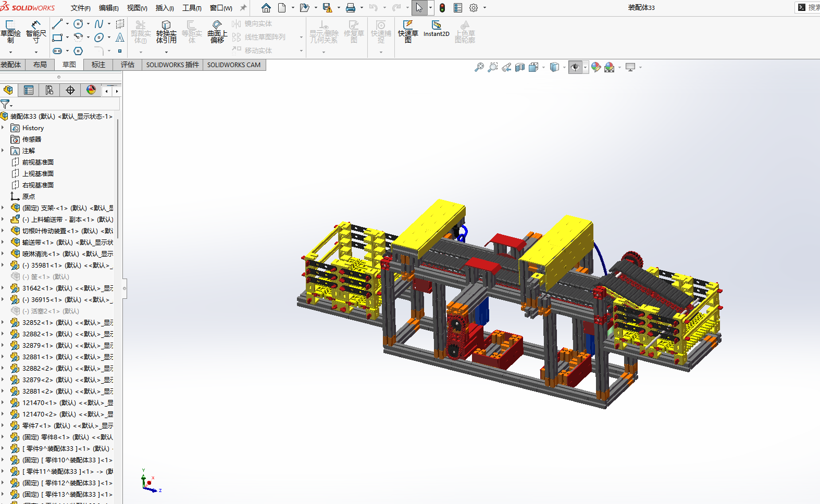The image size is (820, 504).
Task: Expand the 注解 tree node
Action: click(x=3, y=150)
